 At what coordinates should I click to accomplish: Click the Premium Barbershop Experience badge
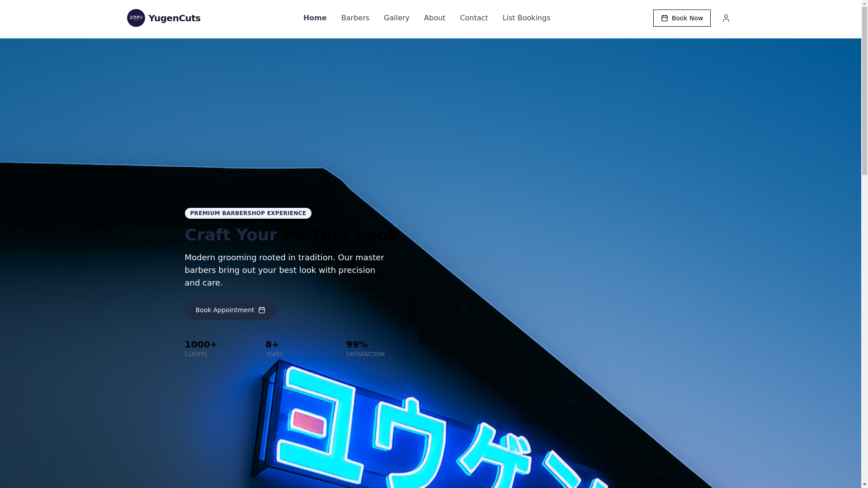tap(248, 213)
